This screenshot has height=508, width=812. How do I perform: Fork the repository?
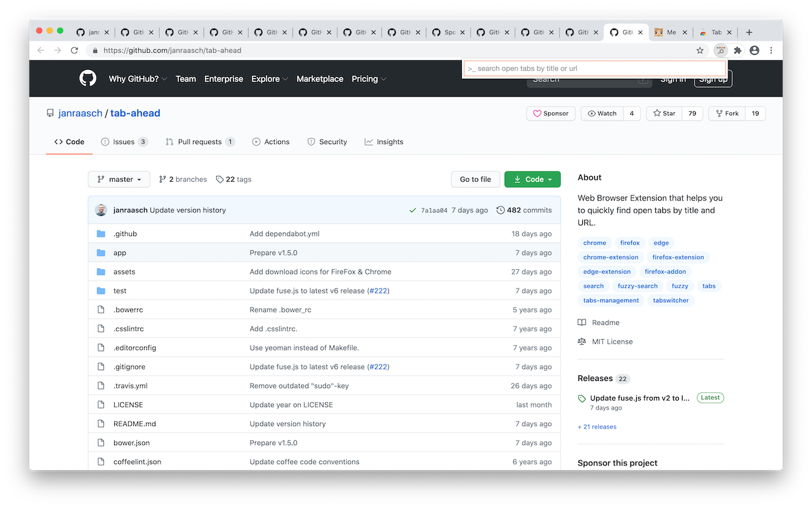(x=727, y=114)
